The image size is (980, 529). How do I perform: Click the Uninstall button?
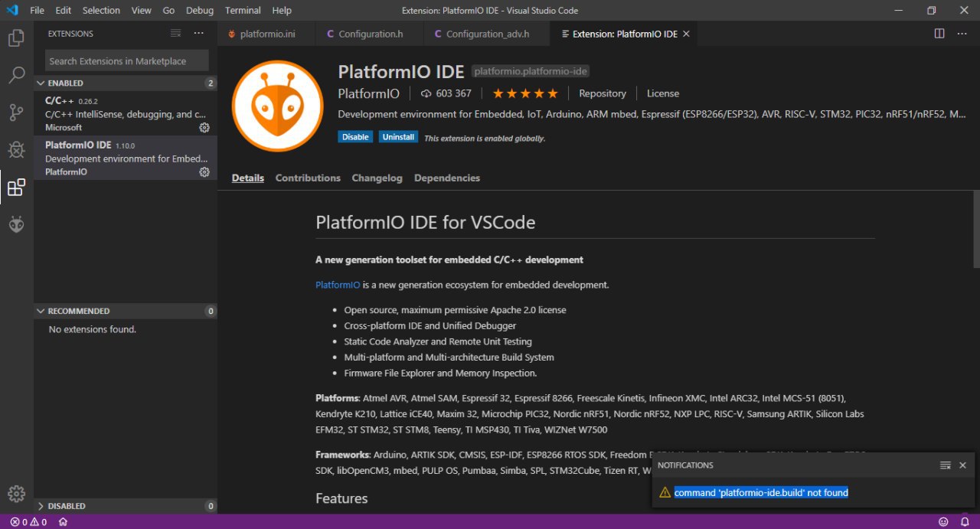(x=399, y=137)
